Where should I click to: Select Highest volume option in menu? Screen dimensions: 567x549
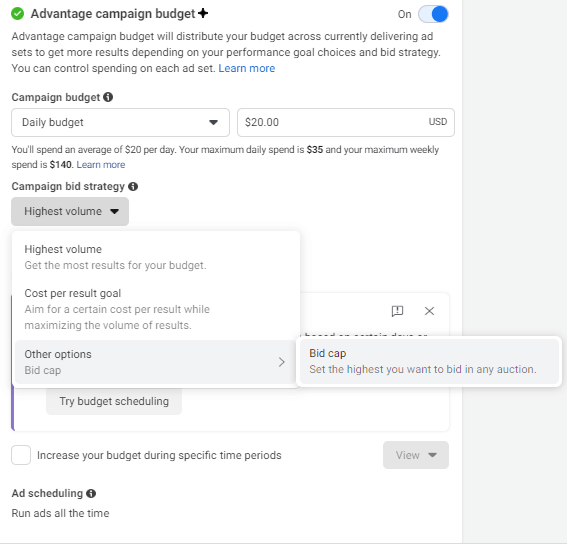tap(156, 257)
